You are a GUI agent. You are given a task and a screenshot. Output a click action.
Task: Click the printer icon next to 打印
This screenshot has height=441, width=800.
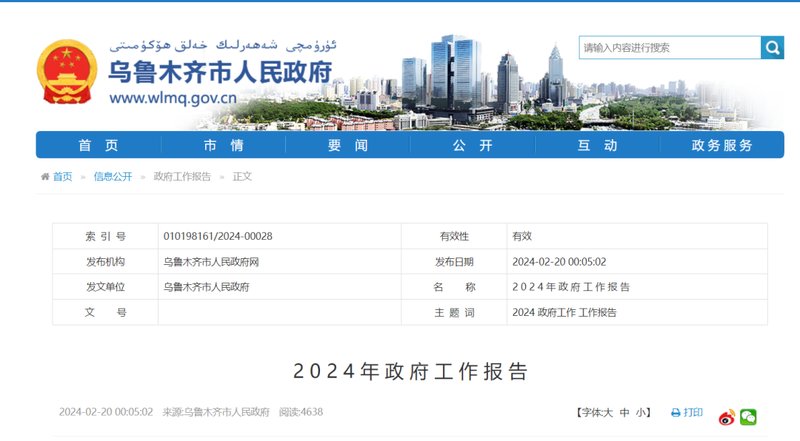point(676,412)
